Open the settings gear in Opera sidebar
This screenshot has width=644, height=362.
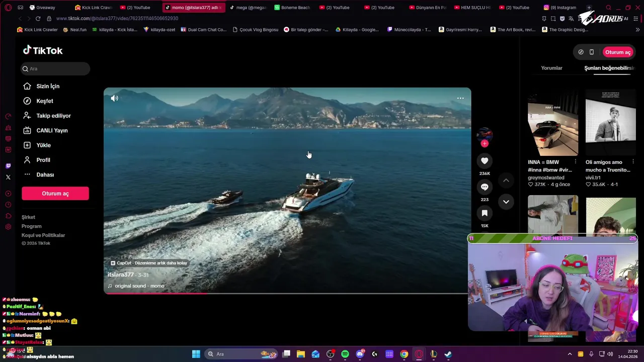pyautogui.click(x=8, y=227)
